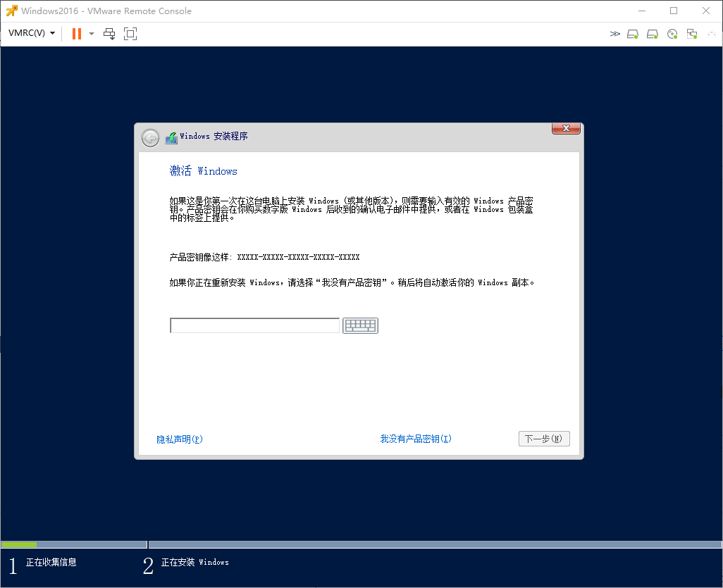Click the send Ctrl+Alt+Del icon
This screenshot has width=723, height=588.
(109, 34)
